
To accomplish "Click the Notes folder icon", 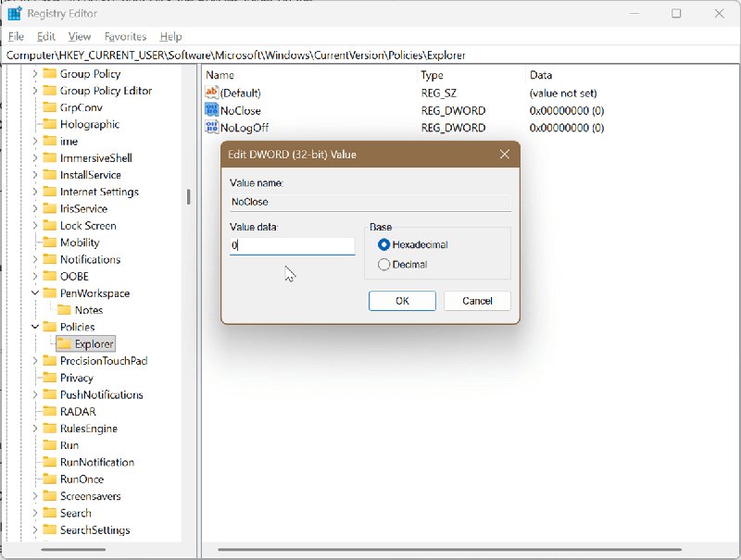I will (64, 310).
